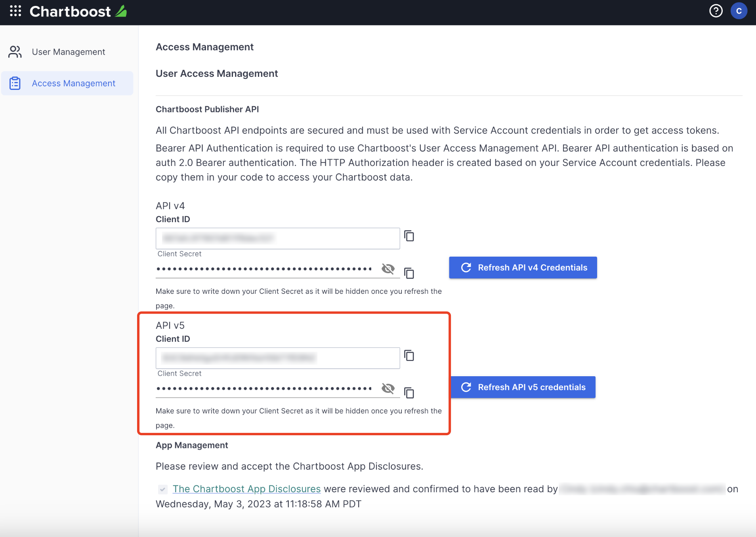Click the 'Access Management' page title
Screen dimensions: 756x537
[x=204, y=47]
